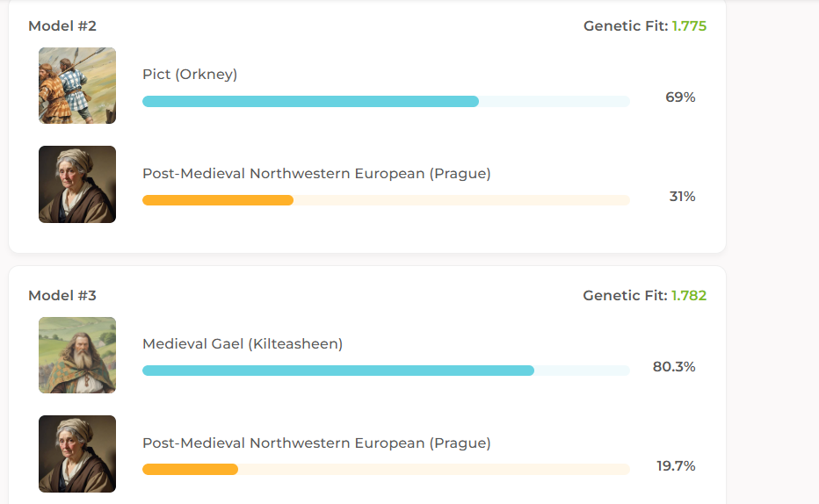Viewport: 819px width, 504px height.
Task: Click the Prague woman portrait in Model #3
Action: click(x=77, y=454)
